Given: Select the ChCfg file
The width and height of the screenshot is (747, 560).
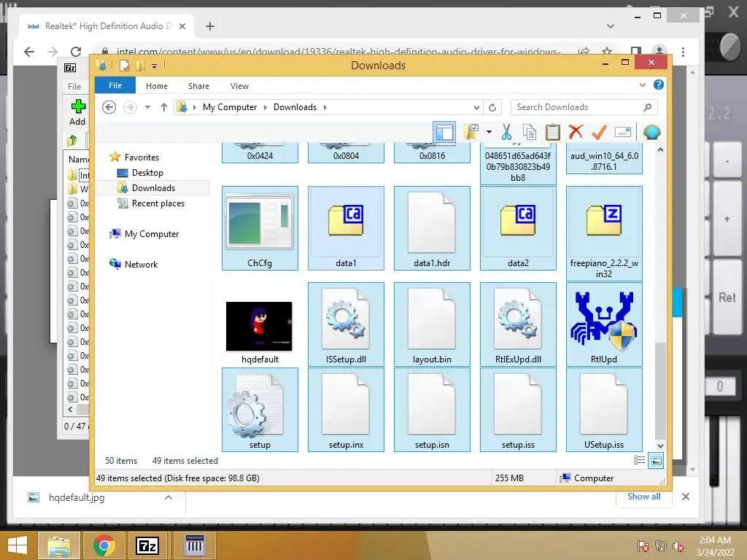Looking at the screenshot, I should click(260, 228).
